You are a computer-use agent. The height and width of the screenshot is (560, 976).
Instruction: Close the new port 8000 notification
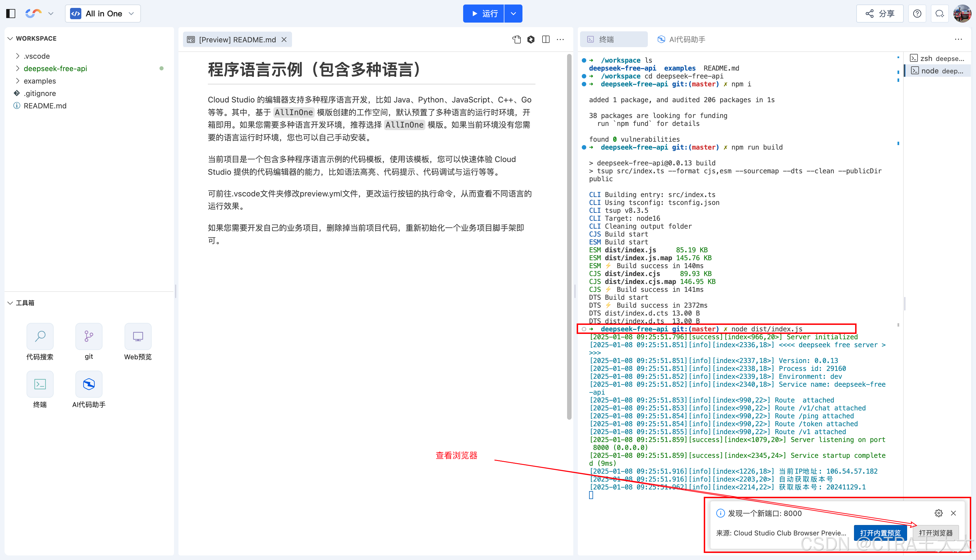[x=953, y=513]
